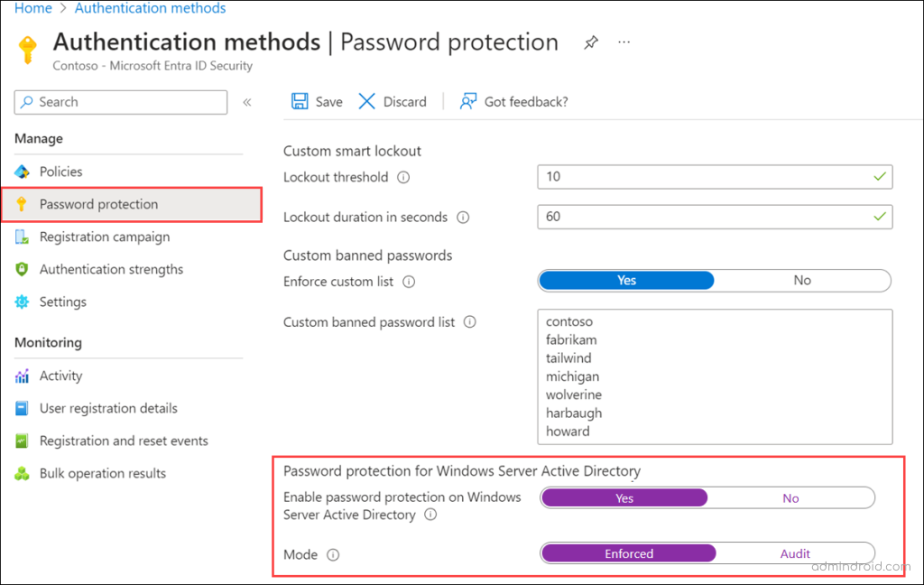Click the Save disk icon
This screenshot has width=924, height=585.
(300, 101)
